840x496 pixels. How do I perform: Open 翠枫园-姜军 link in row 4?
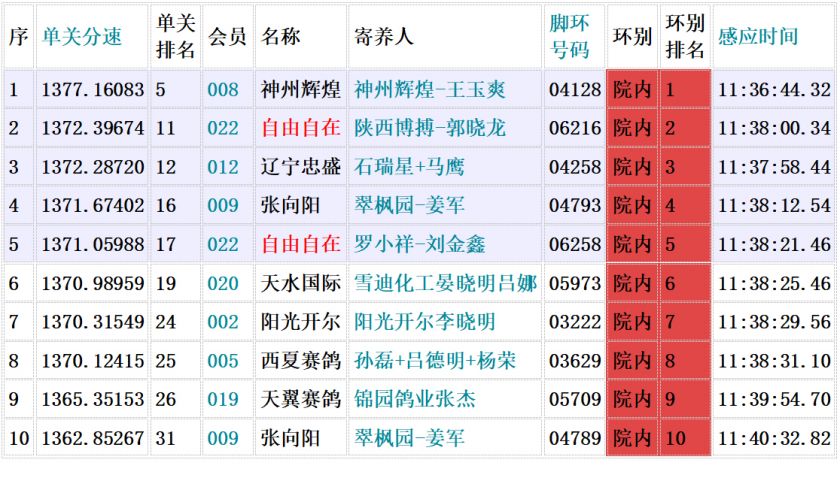409,205
